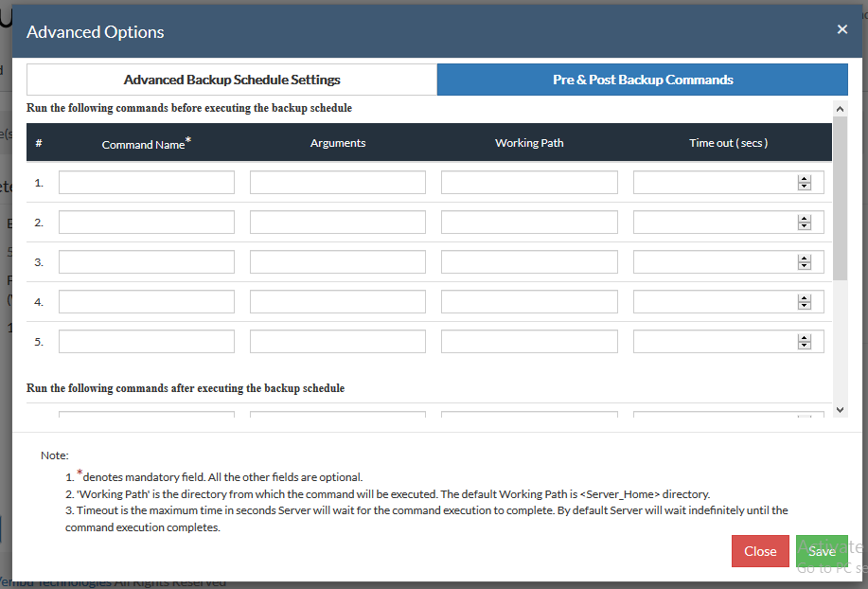Click Arguments field in row 5

click(x=338, y=342)
